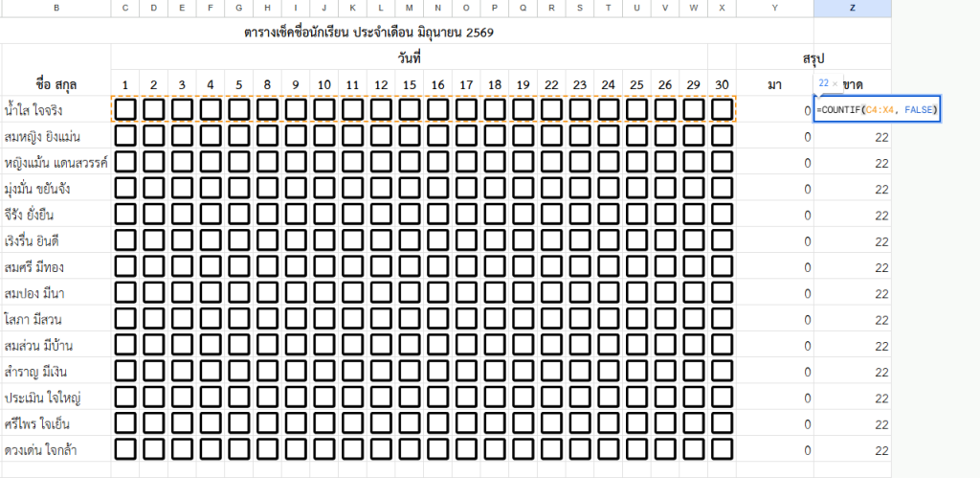Select the name cell น้ำใส ใจจริง
This screenshot has width=980, height=478.
(x=56, y=110)
